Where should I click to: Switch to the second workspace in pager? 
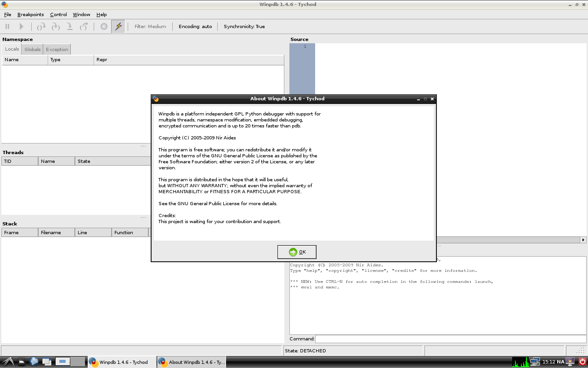coord(78,362)
